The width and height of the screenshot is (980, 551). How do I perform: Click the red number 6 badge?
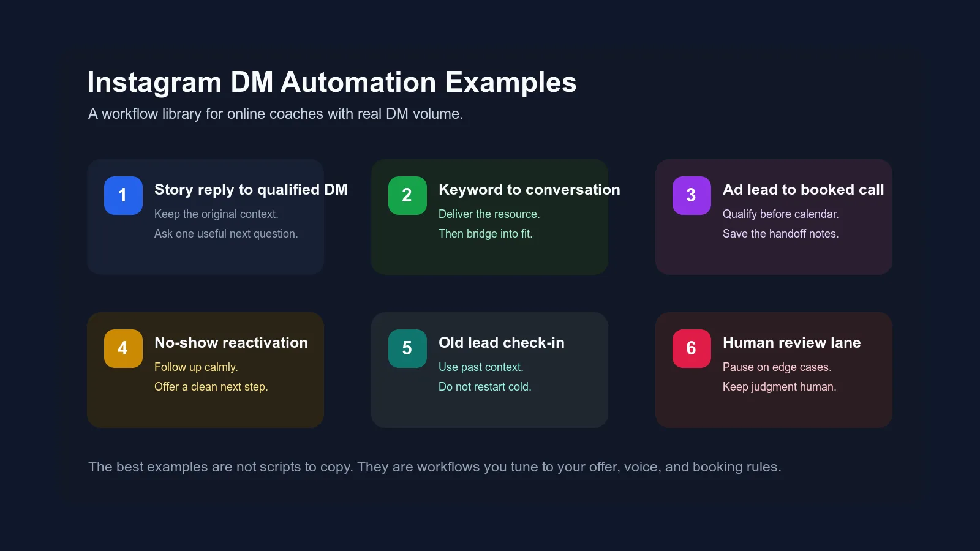click(x=692, y=348)
